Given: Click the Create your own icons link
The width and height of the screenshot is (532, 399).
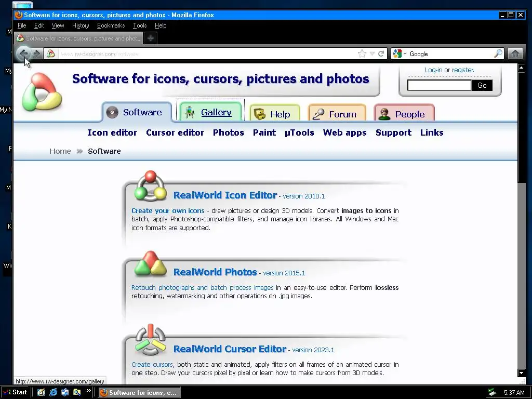Looking at the screenshot, I should [168, 211].
